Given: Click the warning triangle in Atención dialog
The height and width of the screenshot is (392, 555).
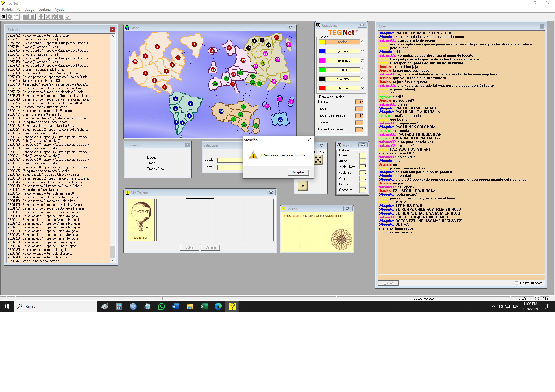Looking at the screenshot, I should coord(253,155).
